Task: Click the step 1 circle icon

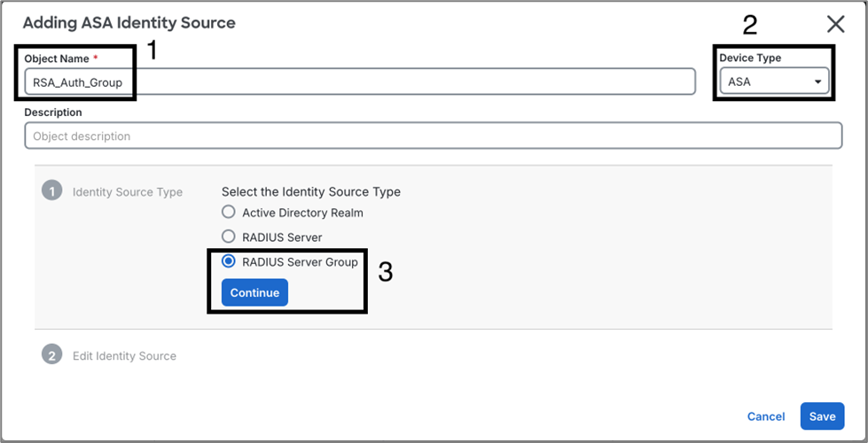Action: tap(51, 190)
